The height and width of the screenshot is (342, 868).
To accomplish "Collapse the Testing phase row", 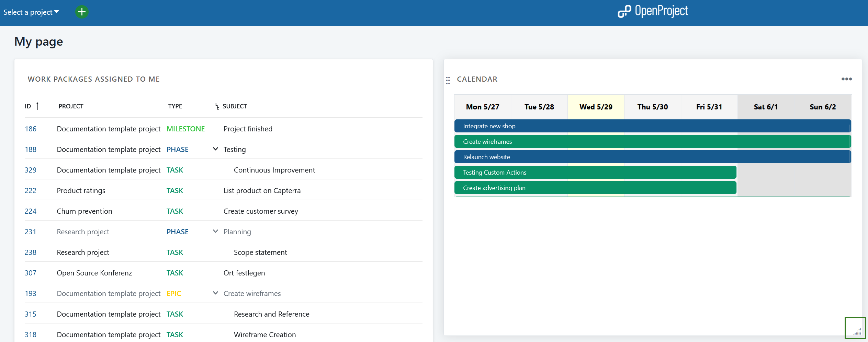I will (215, 149).
